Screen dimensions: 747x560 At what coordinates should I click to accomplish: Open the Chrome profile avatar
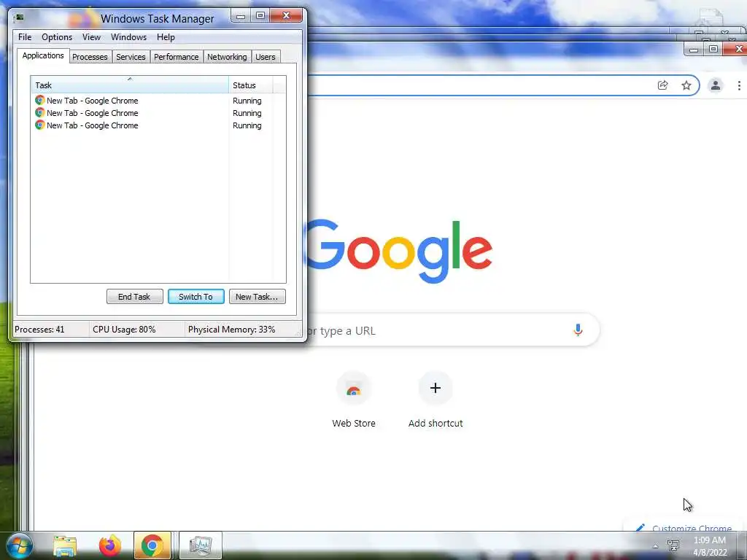(x=715, y=85)
